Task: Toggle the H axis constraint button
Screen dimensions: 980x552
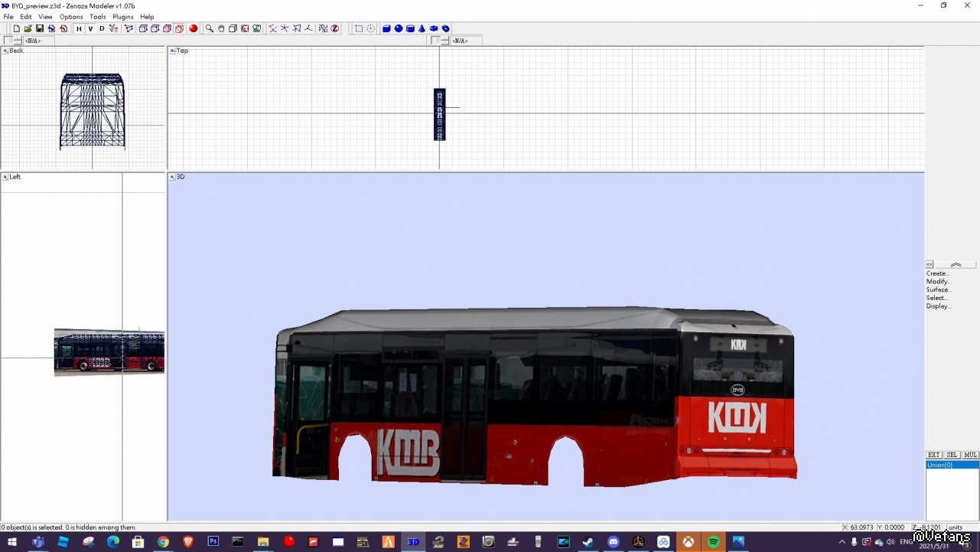Action: tap(79, 28)
